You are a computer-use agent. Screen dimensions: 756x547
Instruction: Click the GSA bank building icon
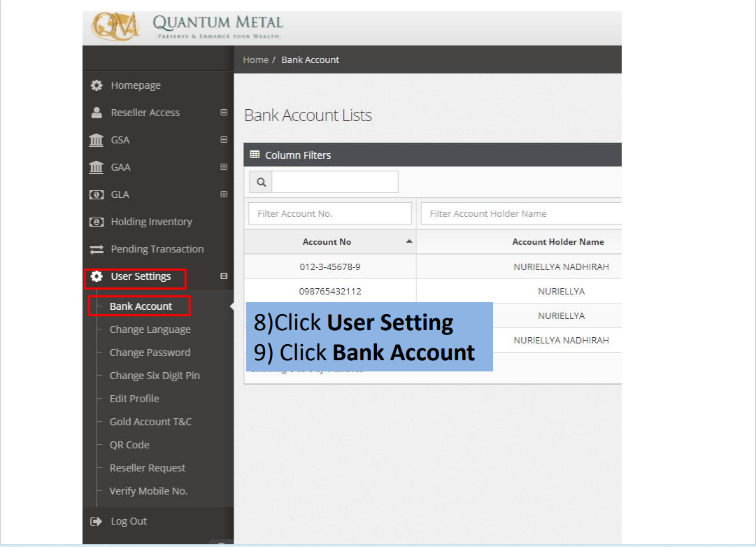click(x=97, y=140)
